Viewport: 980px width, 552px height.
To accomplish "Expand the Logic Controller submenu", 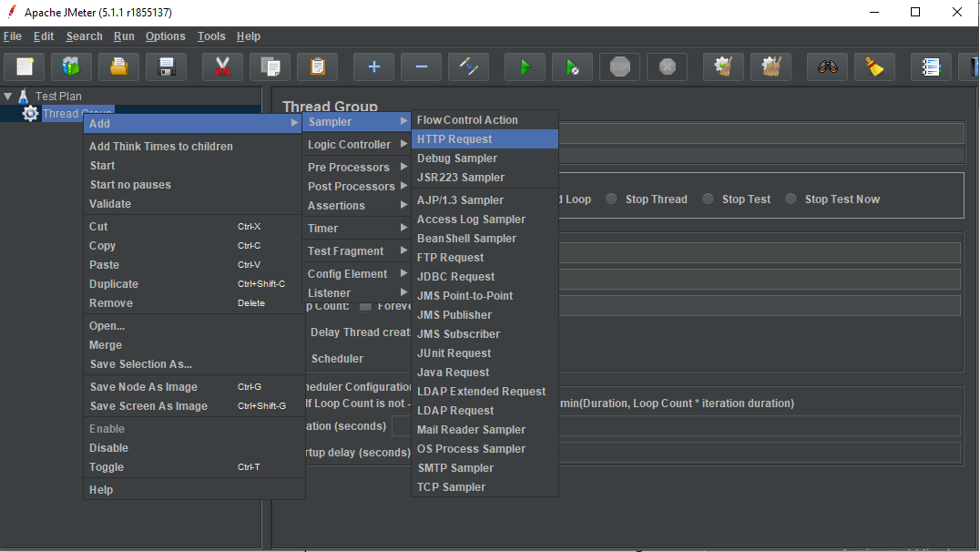I will tap(349, 145).
